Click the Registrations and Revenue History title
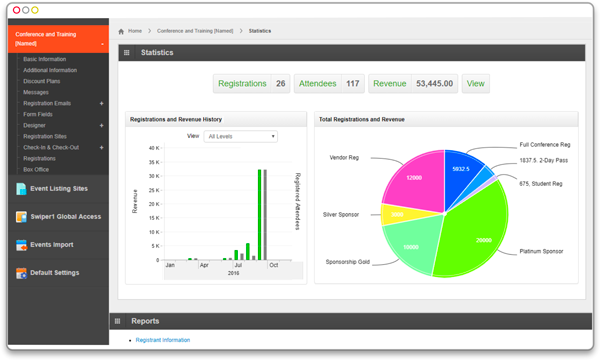The width and height of the screenshot is (600, 360). (x=176, y=120)
